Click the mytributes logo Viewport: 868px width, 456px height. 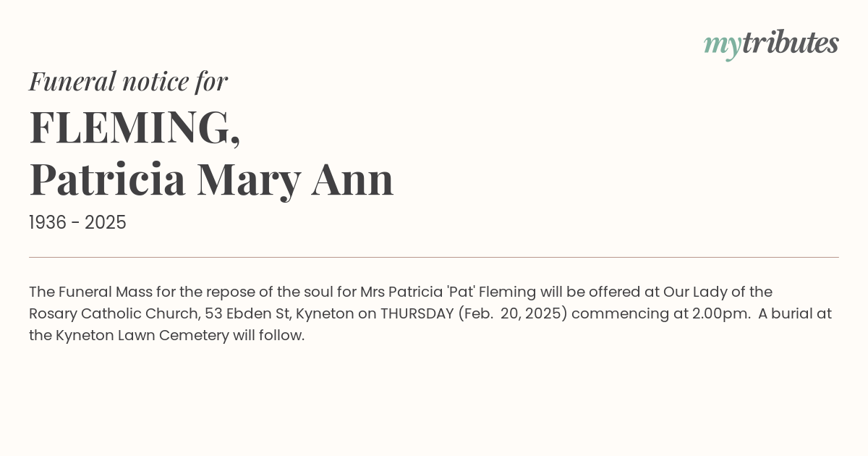771,45
